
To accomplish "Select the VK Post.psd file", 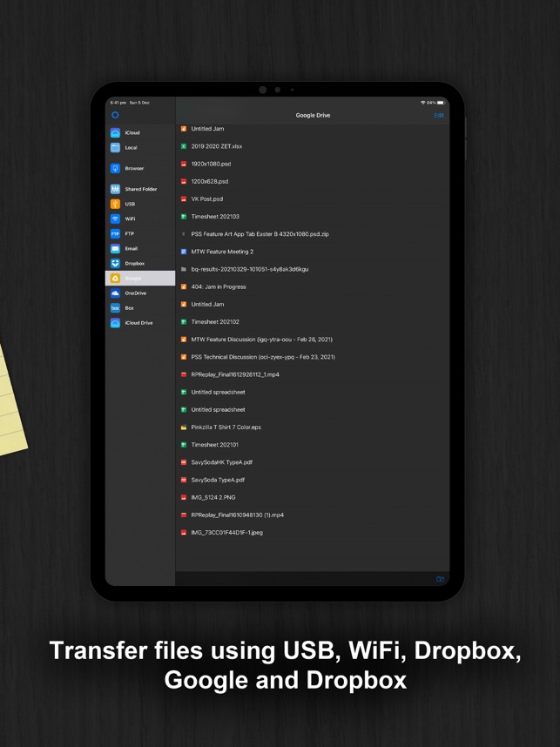I will [207, 199].
